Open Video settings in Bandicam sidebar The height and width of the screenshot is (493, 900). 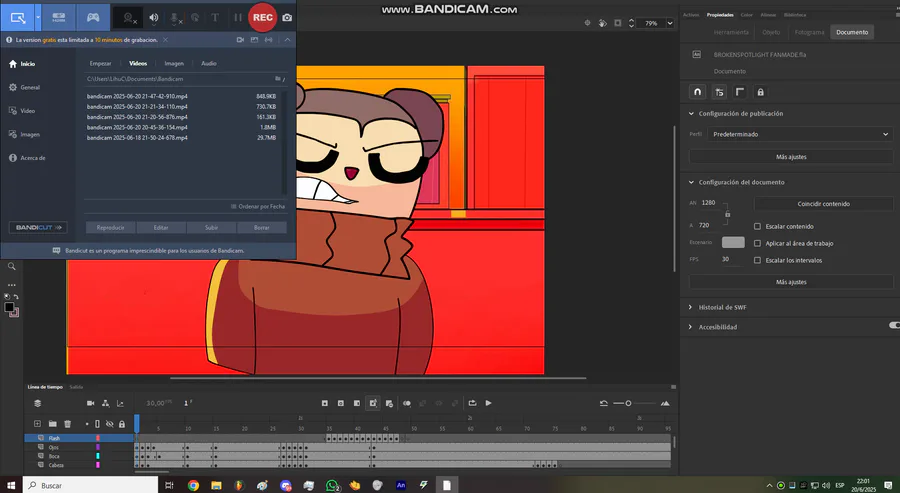click(x=22, y=111)
